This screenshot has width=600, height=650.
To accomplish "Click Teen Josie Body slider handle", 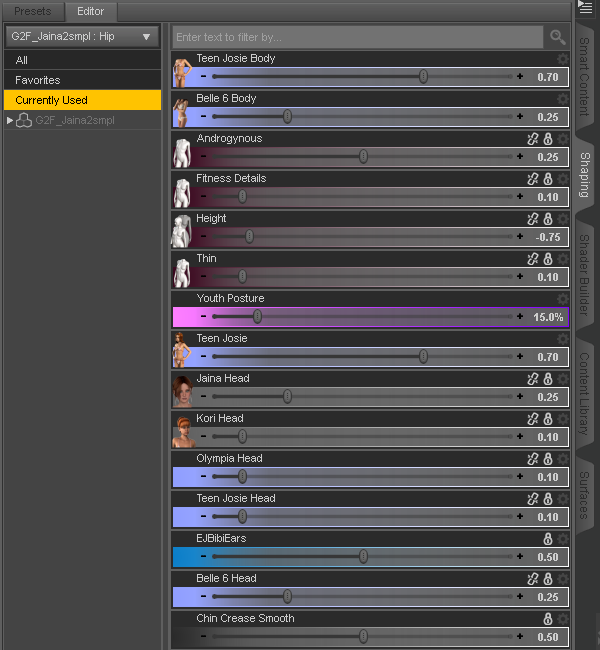I will coord(423,76).
